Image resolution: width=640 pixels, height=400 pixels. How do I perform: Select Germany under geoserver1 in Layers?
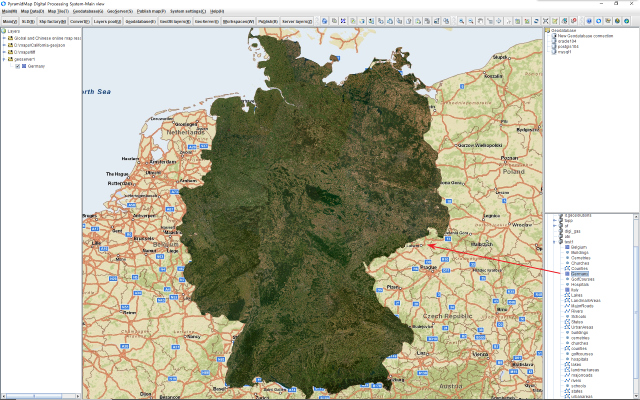[x=36, y=66]
